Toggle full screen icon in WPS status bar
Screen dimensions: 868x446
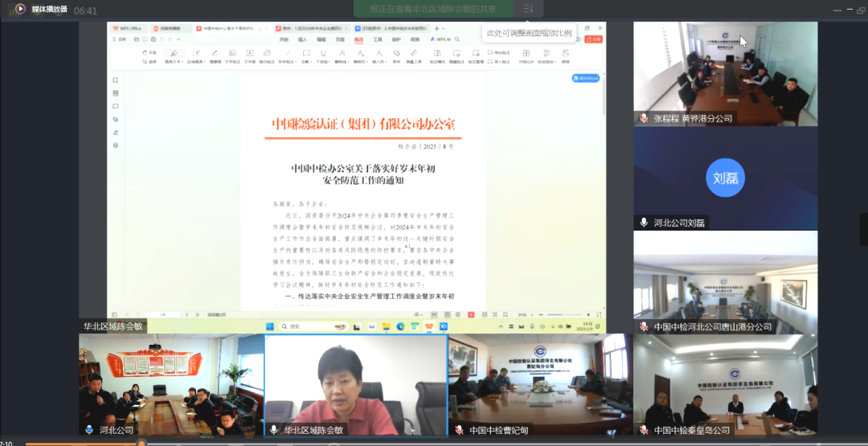(599, 315)
